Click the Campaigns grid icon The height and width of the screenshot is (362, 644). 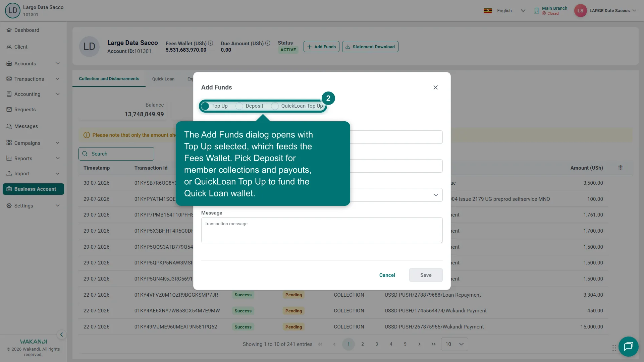coord(9,143)
